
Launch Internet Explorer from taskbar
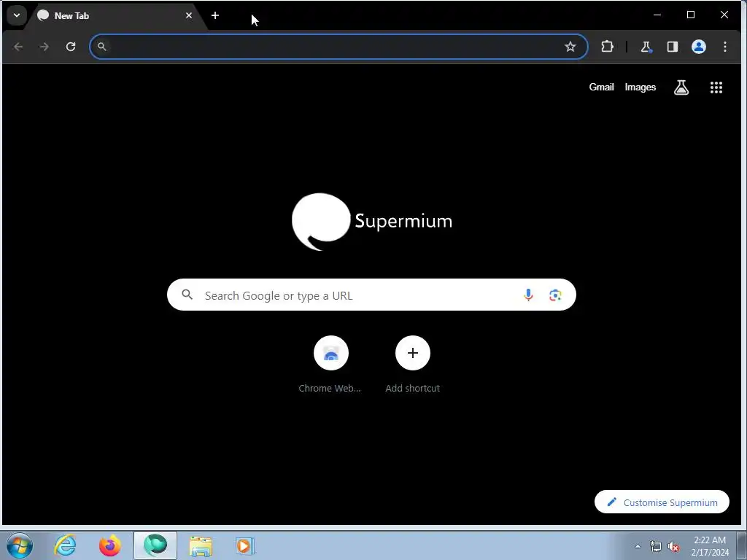[65, 545]
